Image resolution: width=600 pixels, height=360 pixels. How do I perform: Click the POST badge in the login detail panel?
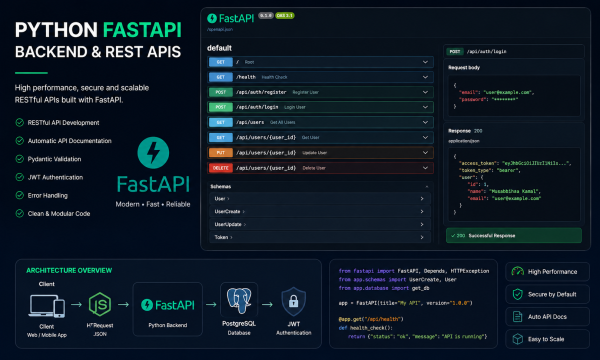[455, 51]
